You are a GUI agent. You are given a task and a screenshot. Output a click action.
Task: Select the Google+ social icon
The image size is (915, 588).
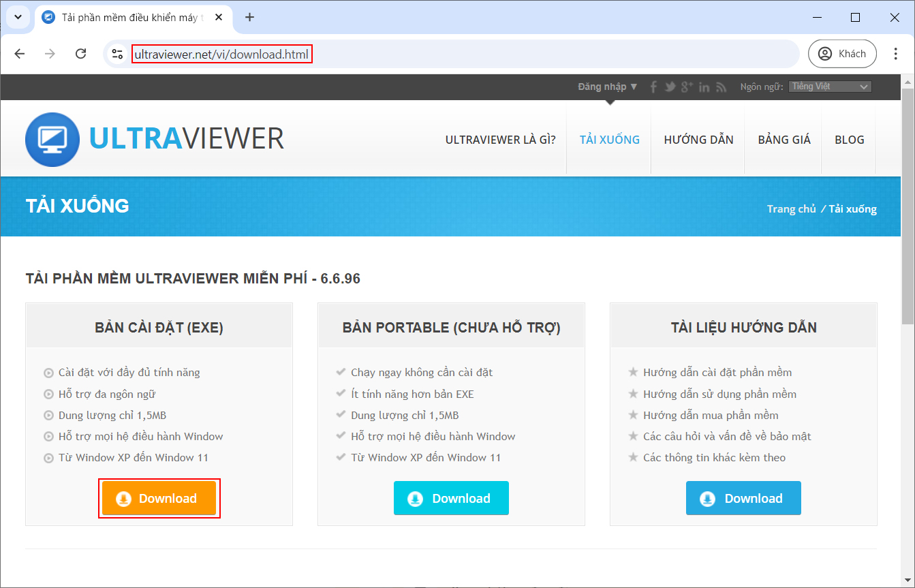pyautogui.click(x=687, y=87)
